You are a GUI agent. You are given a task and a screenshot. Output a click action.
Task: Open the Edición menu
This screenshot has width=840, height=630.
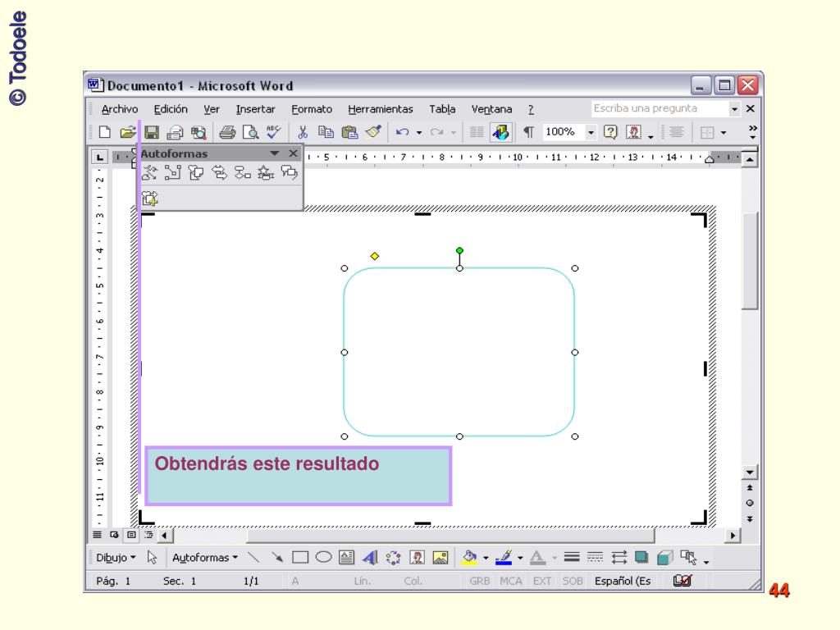click(x=171, y=109)
